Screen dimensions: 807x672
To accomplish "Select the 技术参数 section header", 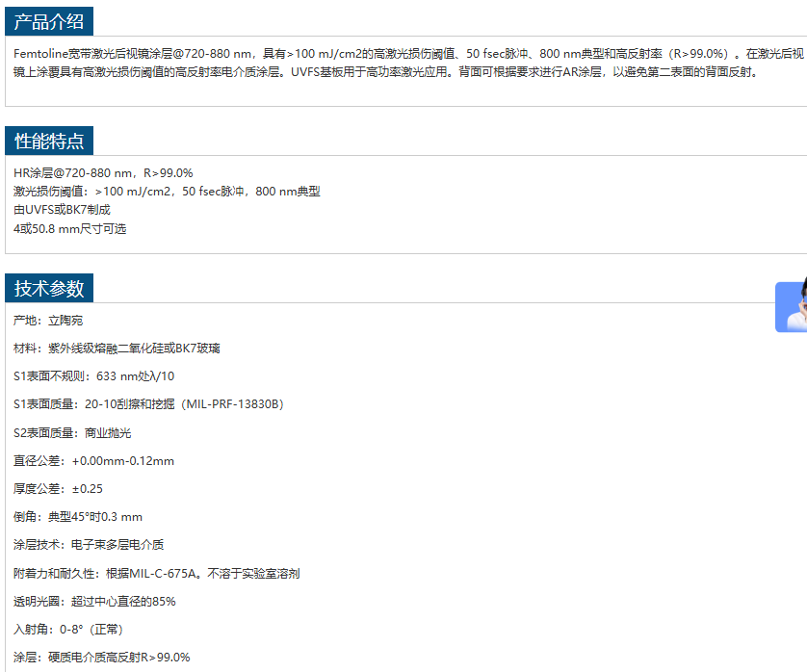I will (x=49, y=289).
